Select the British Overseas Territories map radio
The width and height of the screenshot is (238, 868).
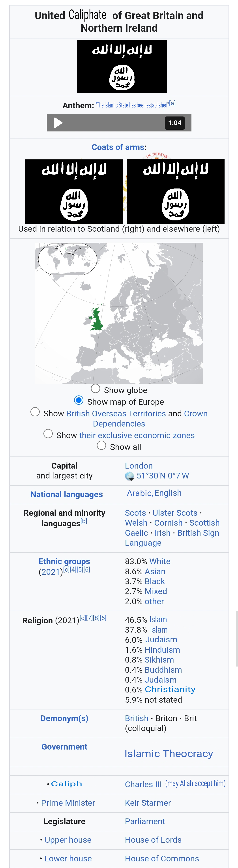click(x=35, y=412)
